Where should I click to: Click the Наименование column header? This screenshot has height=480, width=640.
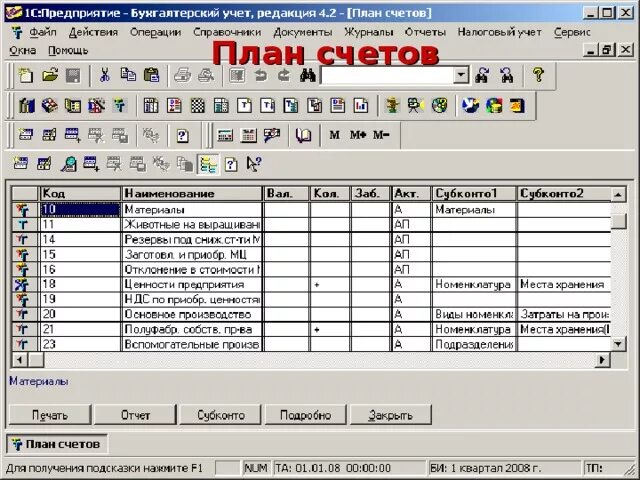pyautogui.click(x=192, y=193)
